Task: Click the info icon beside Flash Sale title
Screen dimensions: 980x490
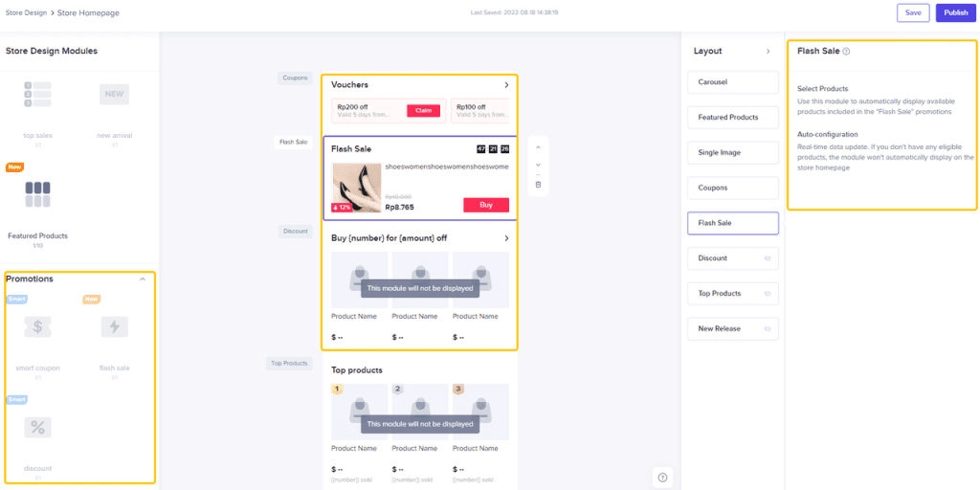Action: click(846, 52)
